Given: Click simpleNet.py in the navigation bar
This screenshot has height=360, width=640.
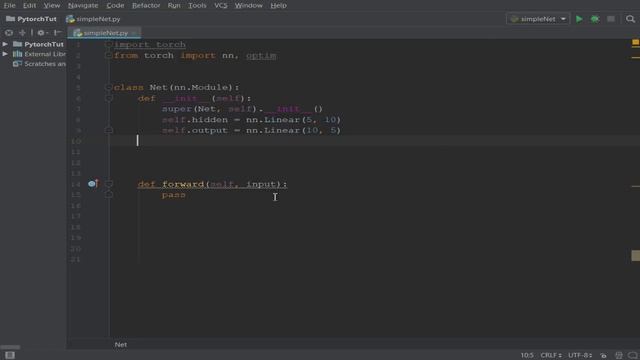Looking at the screenshot, I should point(93,19).
